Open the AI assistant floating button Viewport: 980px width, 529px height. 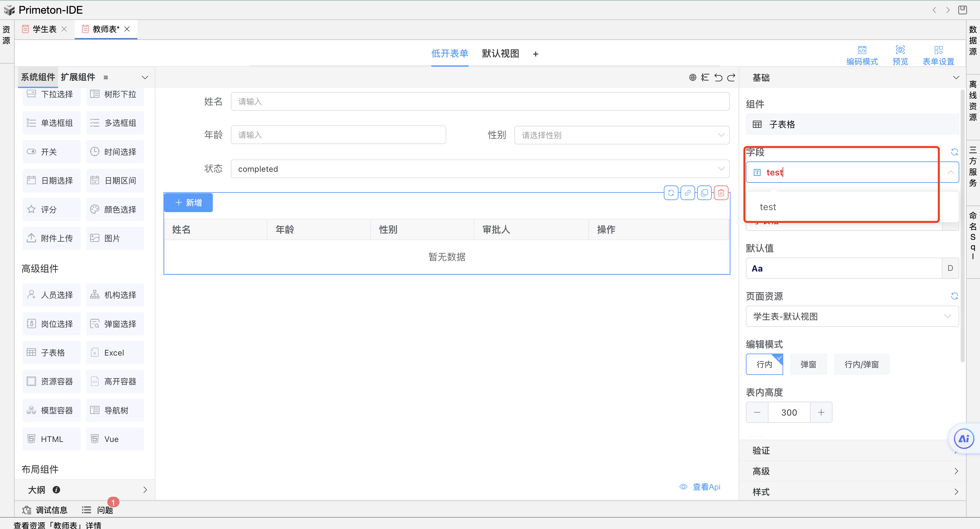tap(963, 439)
